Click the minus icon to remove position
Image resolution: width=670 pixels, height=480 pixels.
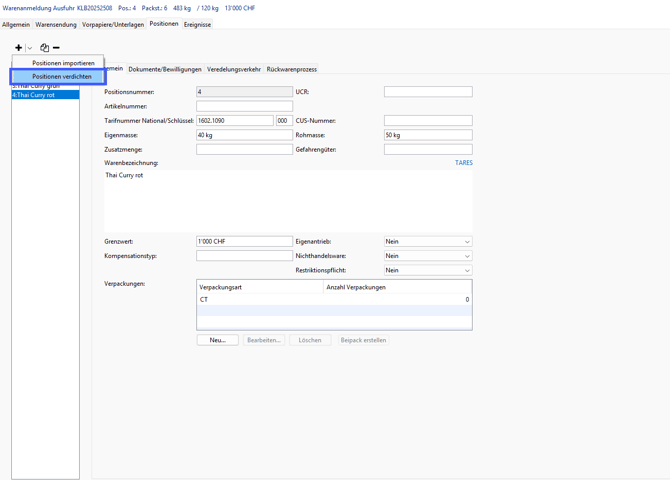[56, 48]
